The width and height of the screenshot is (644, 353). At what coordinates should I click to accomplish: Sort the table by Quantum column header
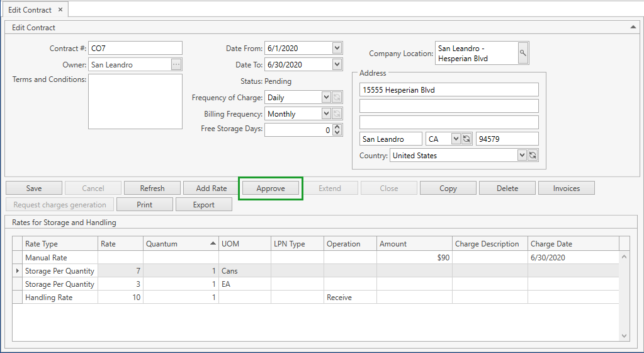tap(180, 244)
